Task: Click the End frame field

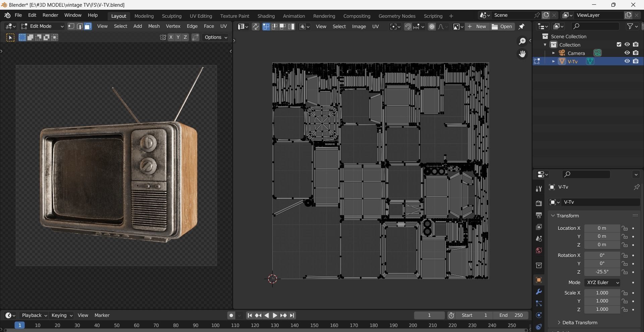Action: click(511, 315)
